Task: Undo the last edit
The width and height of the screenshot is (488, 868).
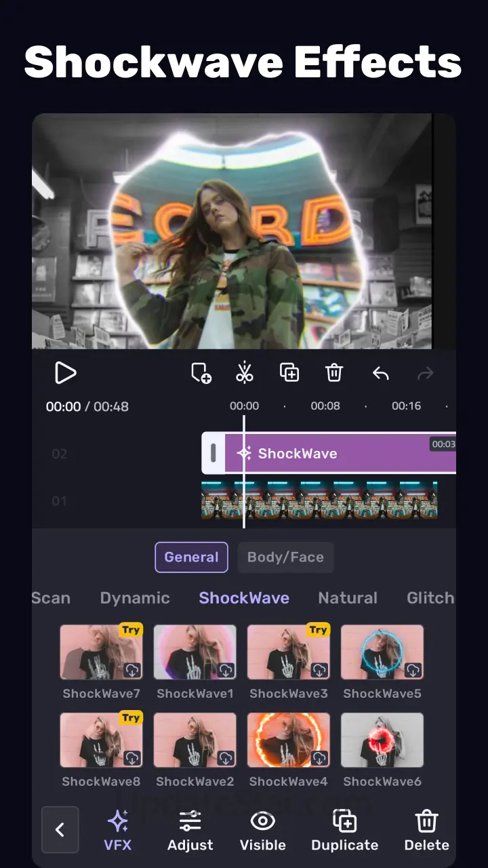Action: click(x=380, y=373)
